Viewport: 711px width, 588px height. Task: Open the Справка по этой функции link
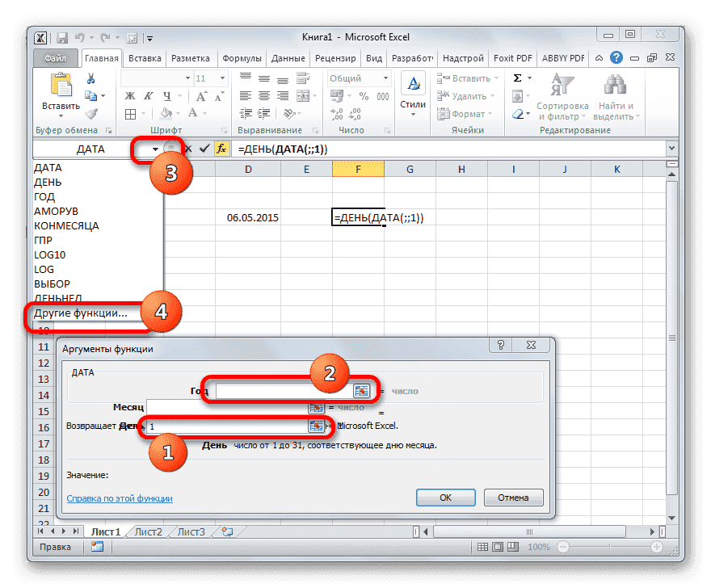[120, 499]
